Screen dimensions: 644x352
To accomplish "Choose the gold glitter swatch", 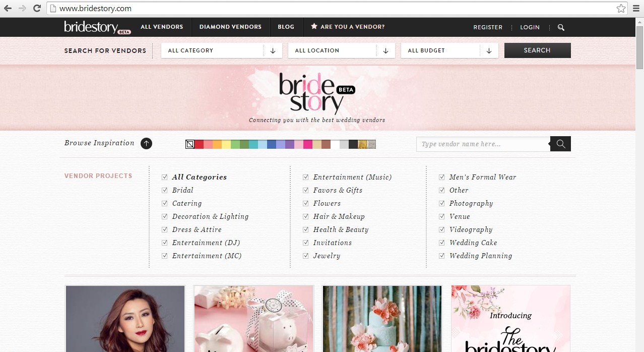I will point(362,144).
